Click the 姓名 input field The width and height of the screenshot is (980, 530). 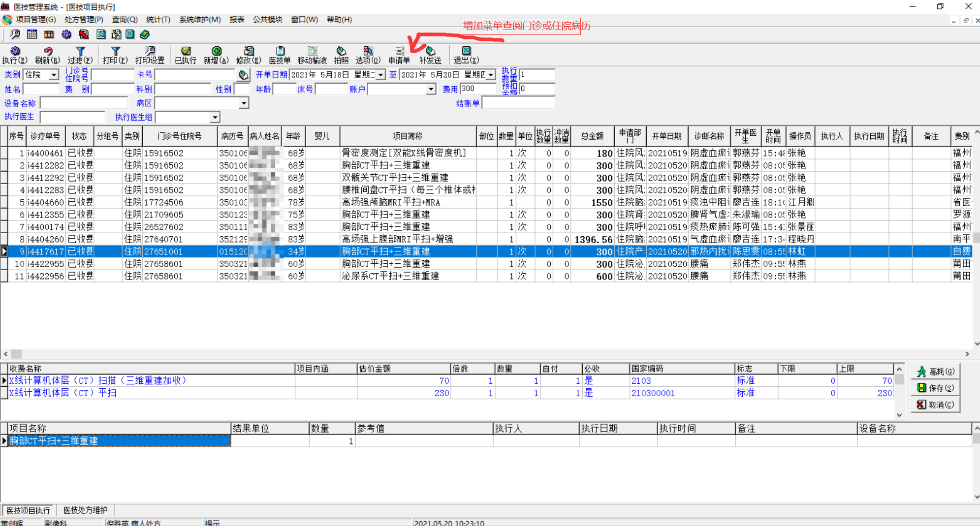click(41, 89)
